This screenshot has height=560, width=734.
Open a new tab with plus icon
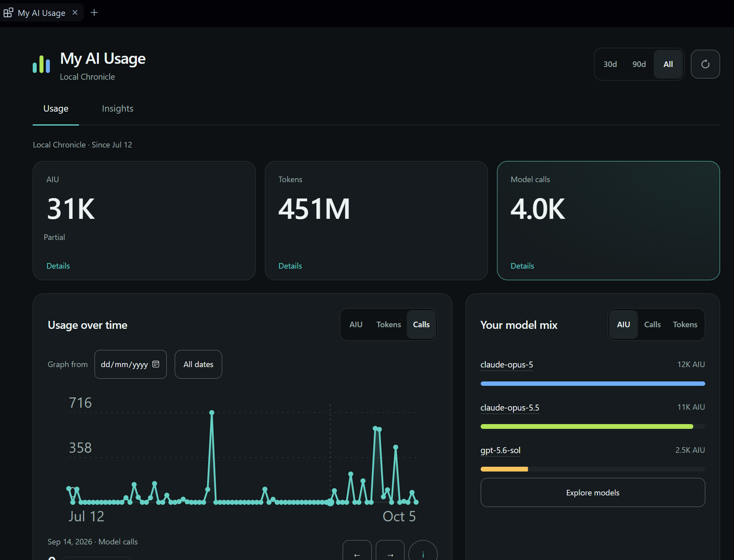pos(94,12)
